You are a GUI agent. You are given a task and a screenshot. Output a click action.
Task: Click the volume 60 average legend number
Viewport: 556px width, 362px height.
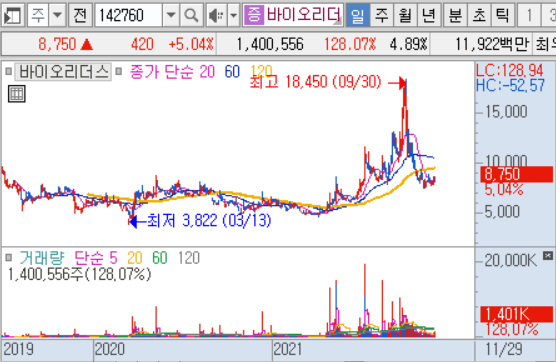pyautogui.click(x=160, y=258)
